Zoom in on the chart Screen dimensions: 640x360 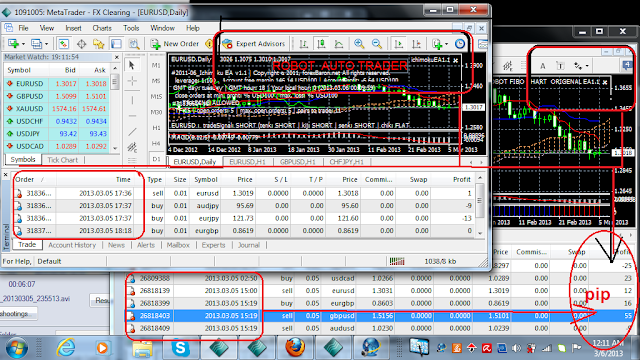pos(359,44)
